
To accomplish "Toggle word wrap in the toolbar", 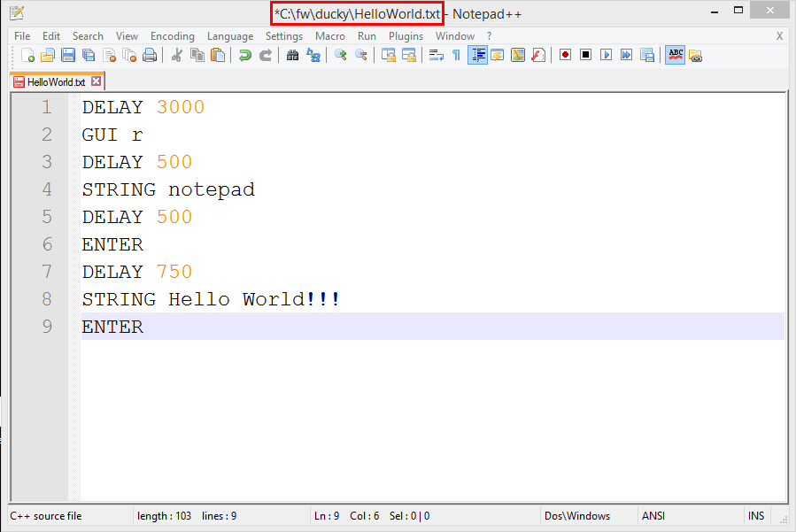I will pos(437,55).
